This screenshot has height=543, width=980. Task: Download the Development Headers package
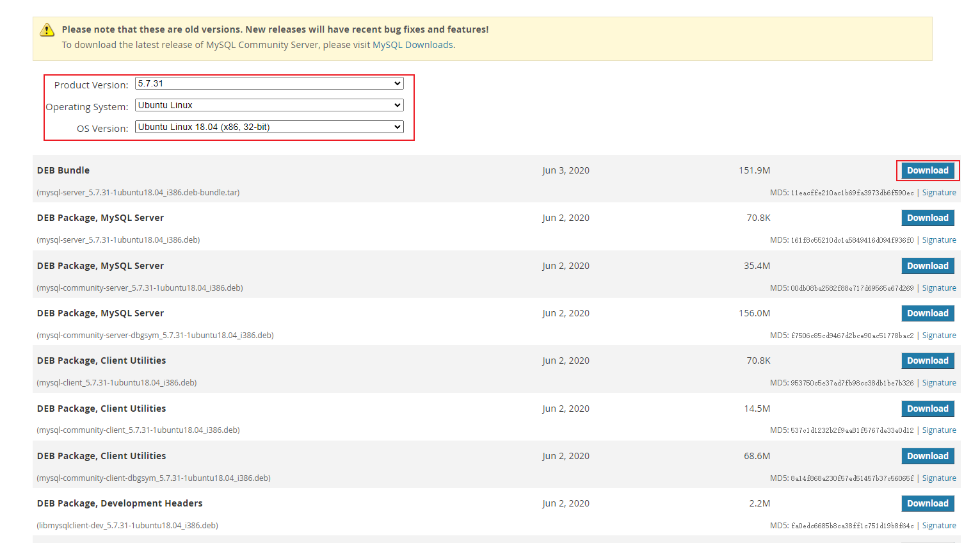pos(928,503)
